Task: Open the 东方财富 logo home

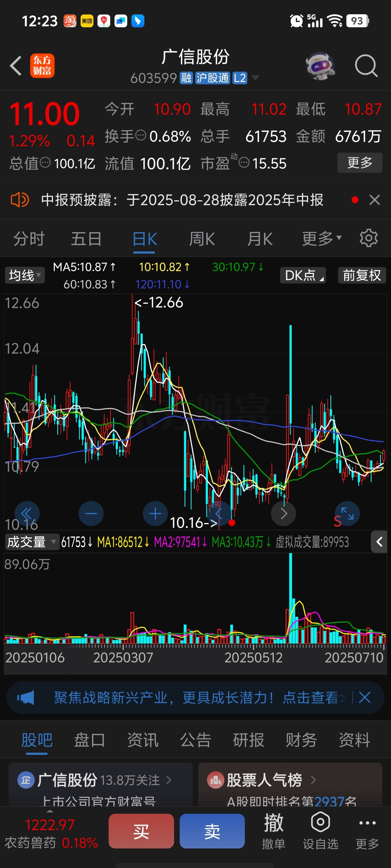Action: pyautogui.click(x=42, y=66)
